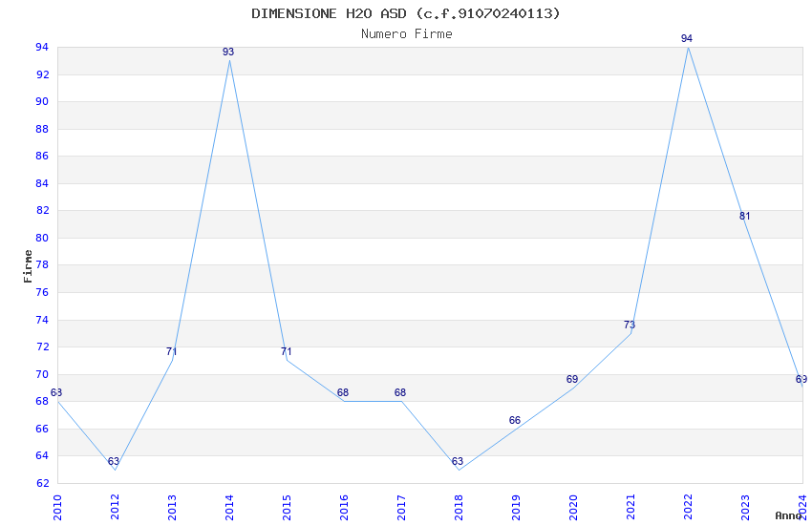Select the 2017 year label on x-axis
The width and height of the screenshot is (812, 525).
[x=401, y=507]
